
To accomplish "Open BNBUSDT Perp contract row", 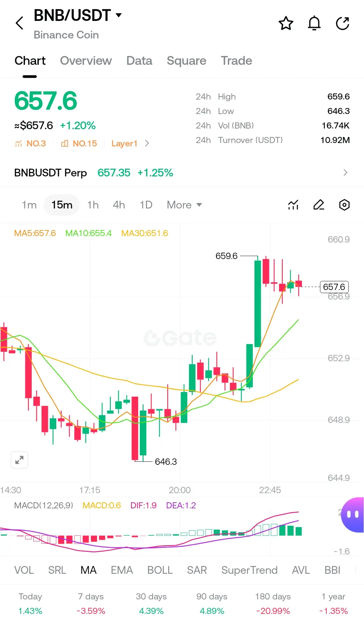I will coord(182,173).
